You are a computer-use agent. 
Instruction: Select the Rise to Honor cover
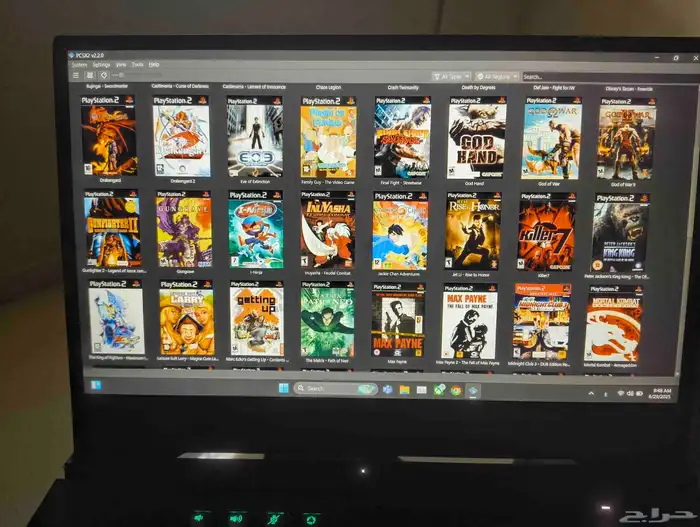tap(473, 231)
